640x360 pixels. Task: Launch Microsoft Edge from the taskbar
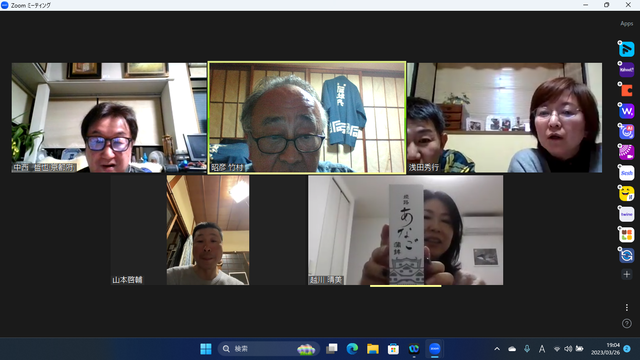(x=352, y=349)
